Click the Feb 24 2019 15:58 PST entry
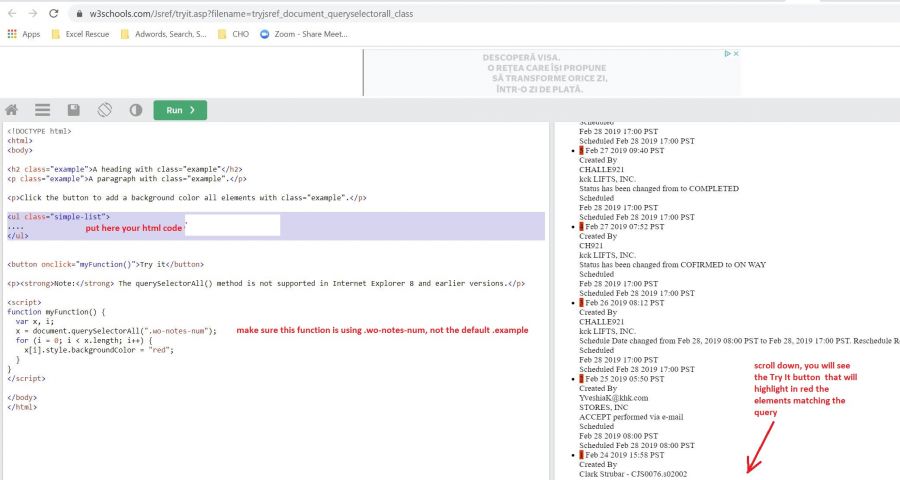This screenshot has height=480, width=900. (x=624, y=455)
